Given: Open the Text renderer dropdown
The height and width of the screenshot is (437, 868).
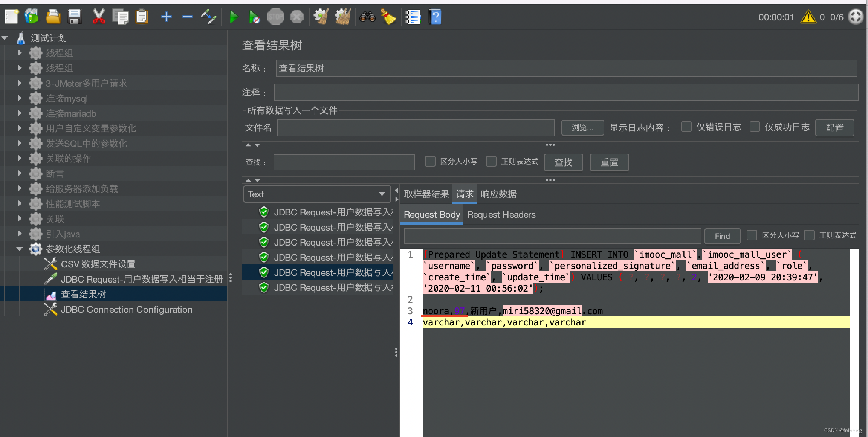Looking at the screenshot, I should [317, 194].
